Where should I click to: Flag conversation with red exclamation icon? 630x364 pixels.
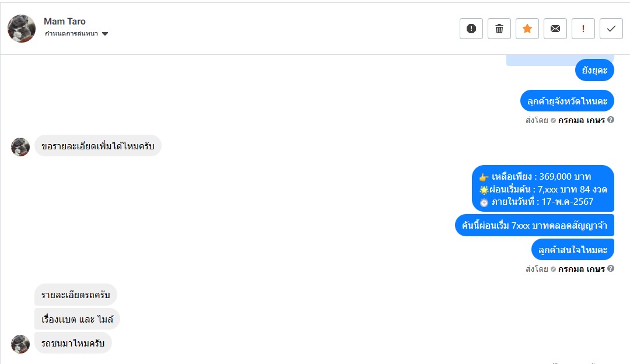tap(583, 29)
